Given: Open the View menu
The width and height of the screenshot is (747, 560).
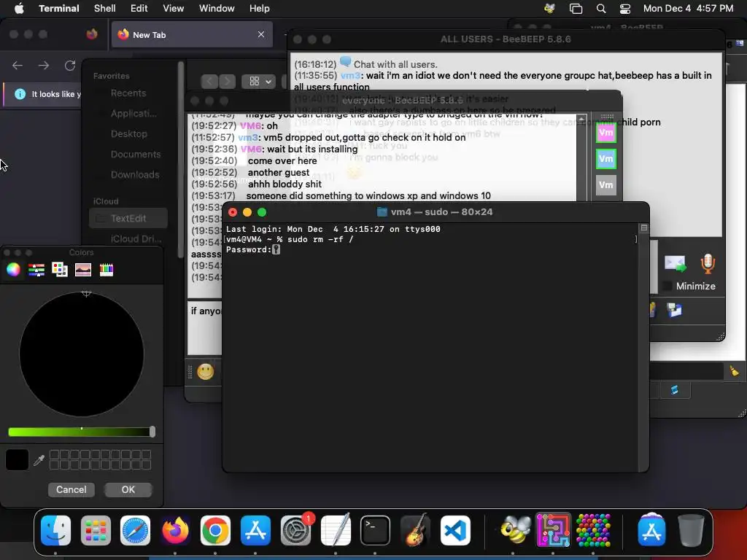Looking at the screenshot, I should click(174, 9).
